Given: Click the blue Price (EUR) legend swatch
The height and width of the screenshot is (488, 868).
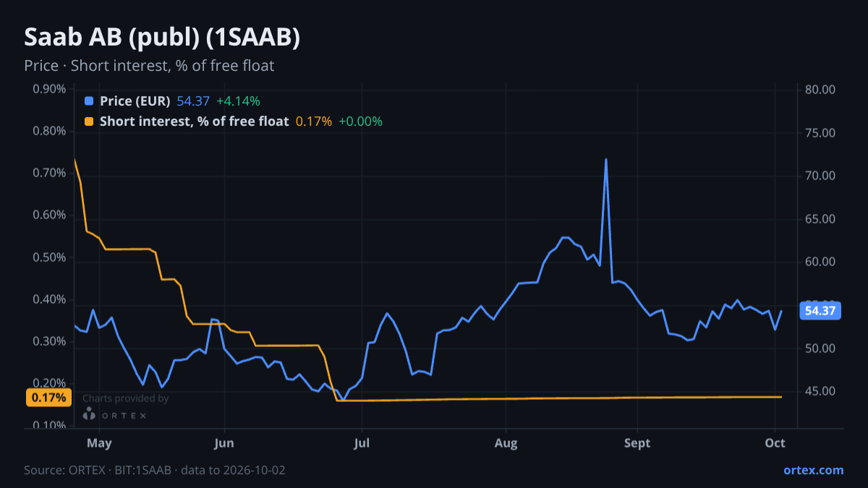Looking at the screenshot, I should (89, 101).
